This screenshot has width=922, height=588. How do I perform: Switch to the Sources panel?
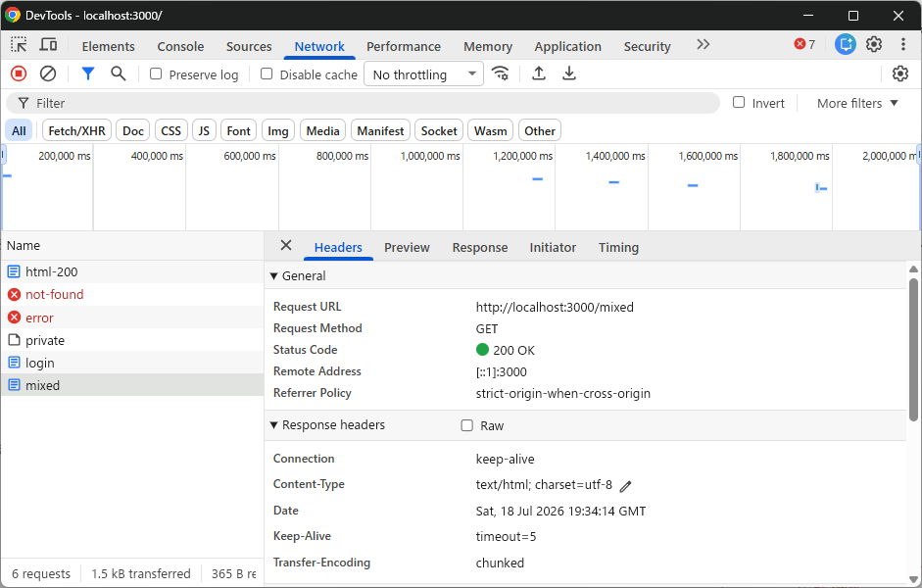tap(249, 46)
